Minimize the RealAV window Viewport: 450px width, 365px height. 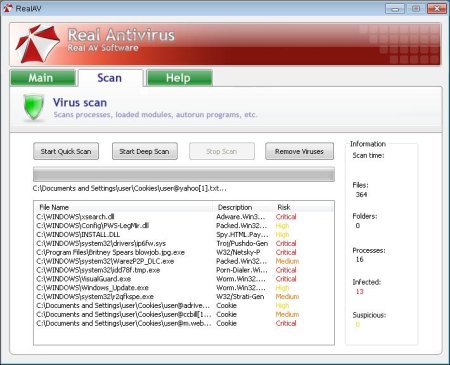click(x=395, y=8)
